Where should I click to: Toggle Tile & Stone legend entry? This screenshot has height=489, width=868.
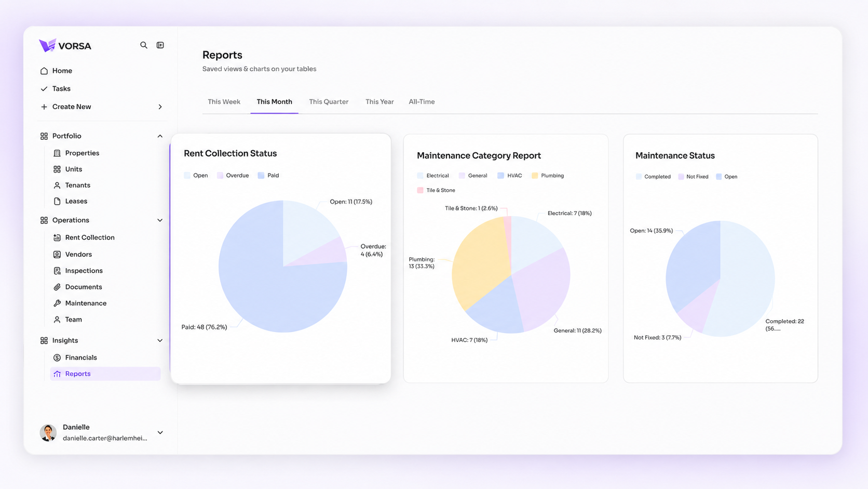(436, 190)
